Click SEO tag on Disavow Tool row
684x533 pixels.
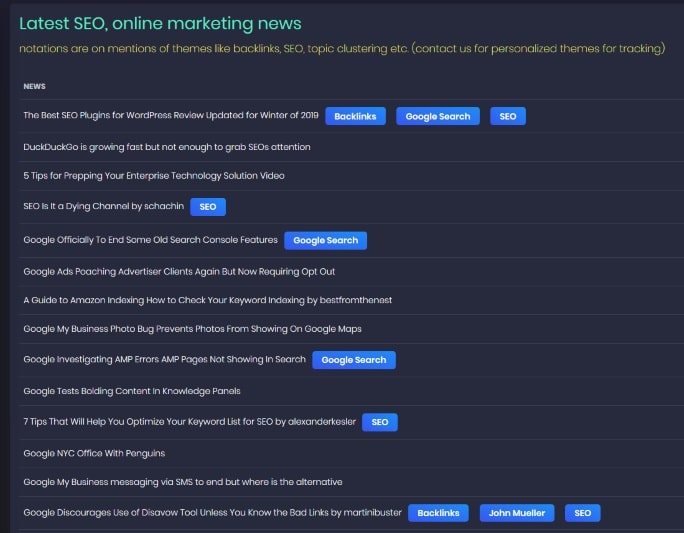583,513
